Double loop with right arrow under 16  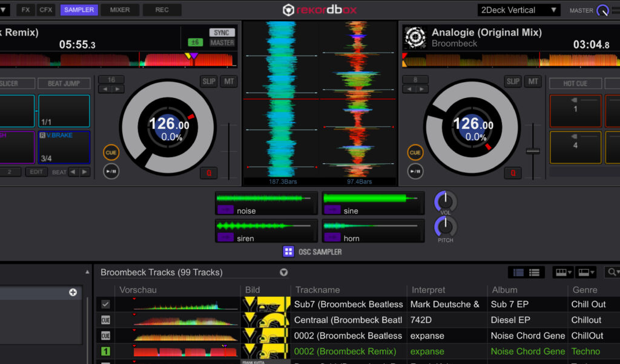tap(117, 89)
